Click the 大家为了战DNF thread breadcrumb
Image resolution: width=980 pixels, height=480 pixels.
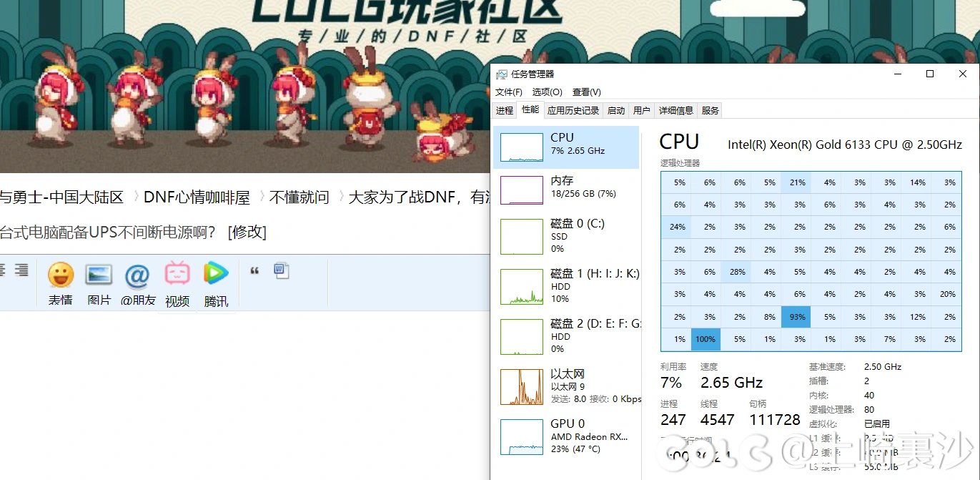(x=418, y=197)
